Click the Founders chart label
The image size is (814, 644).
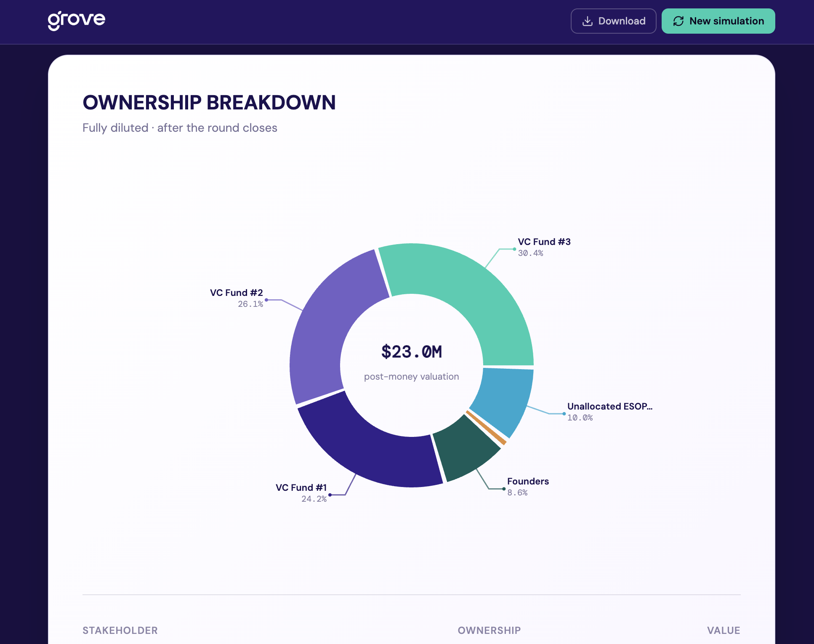[528, 482]
